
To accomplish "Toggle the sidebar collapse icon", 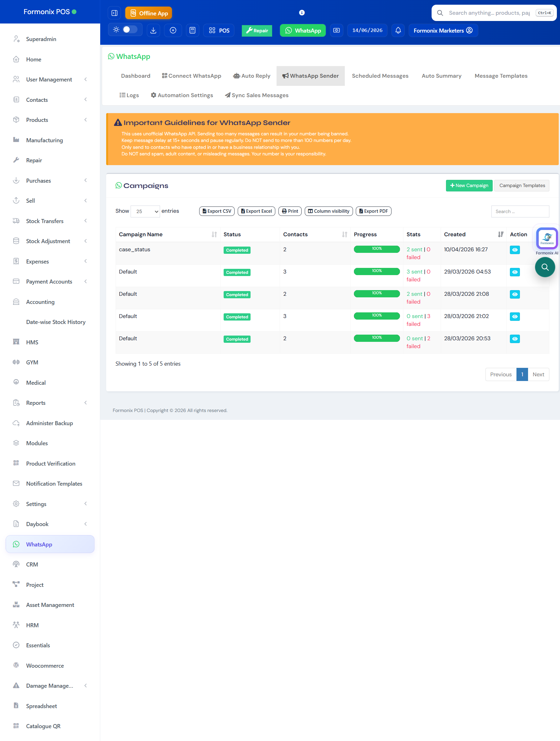I will 114,13.
